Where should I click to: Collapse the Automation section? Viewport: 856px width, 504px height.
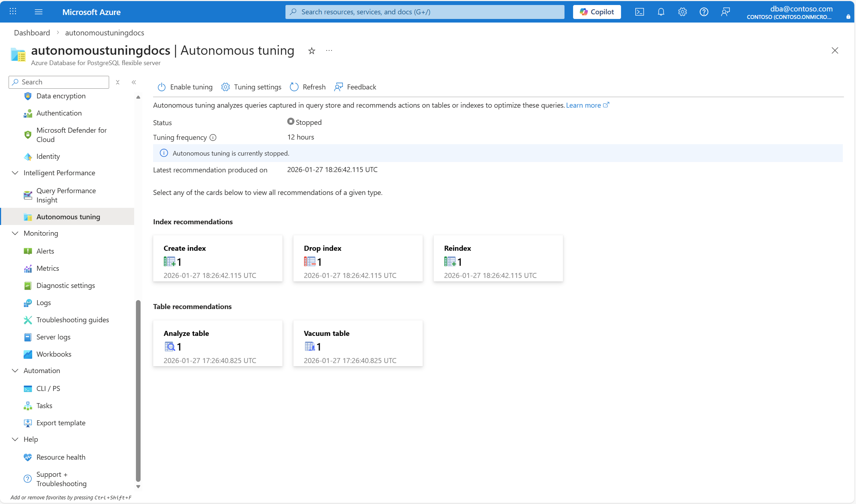click(x=15, y=371)
